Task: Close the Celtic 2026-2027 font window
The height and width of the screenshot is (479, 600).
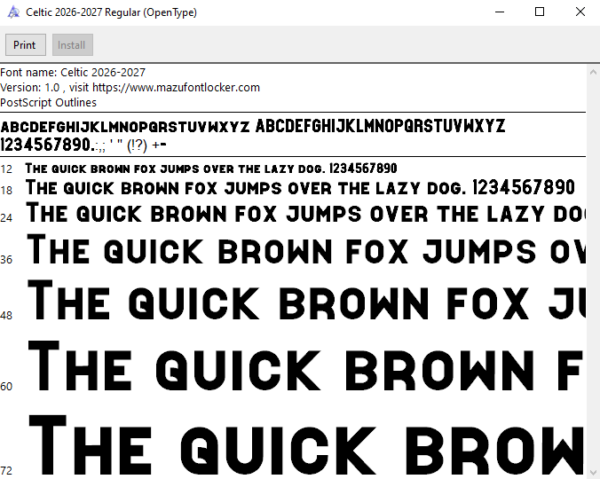Action: (x=580, y=12)
